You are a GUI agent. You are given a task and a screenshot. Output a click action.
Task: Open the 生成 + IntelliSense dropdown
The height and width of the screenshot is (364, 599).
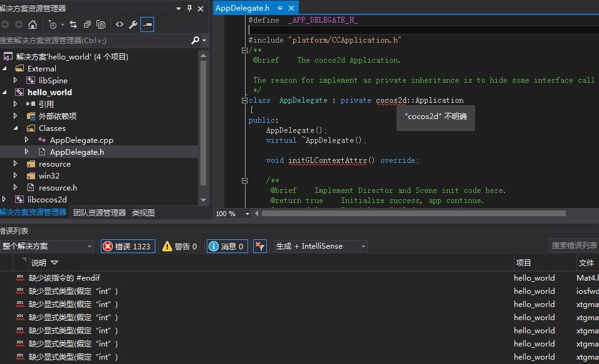point(320,246)
